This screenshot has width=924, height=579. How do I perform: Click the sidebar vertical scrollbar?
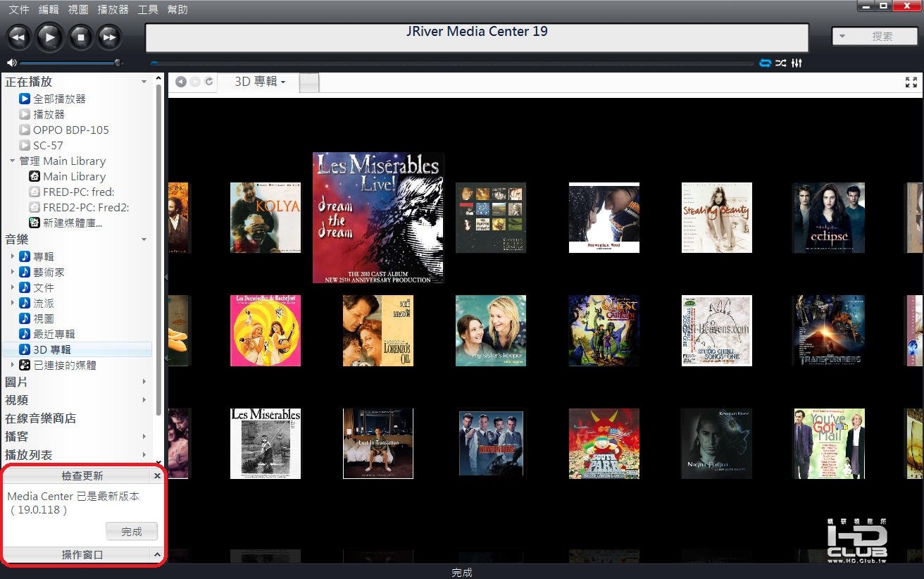pyautogui.click(x=158, y=250)
